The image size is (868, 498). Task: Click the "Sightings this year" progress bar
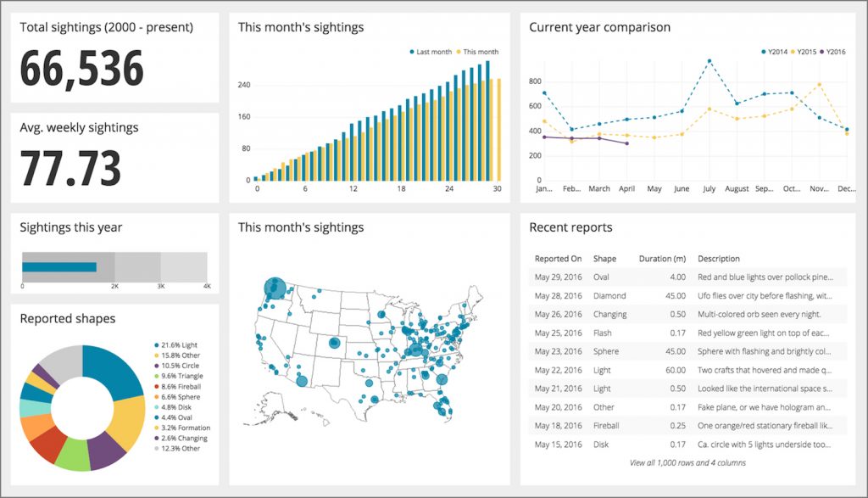59,265
